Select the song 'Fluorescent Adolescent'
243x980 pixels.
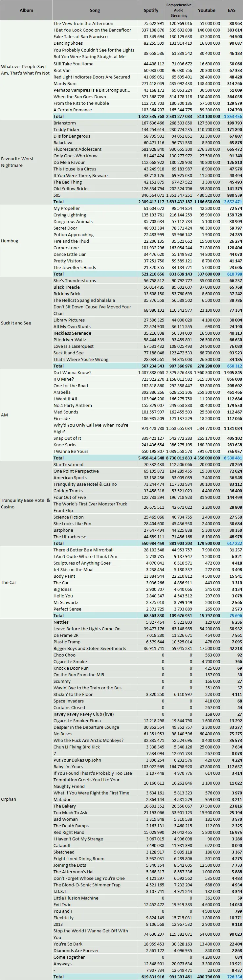[77, 149]
